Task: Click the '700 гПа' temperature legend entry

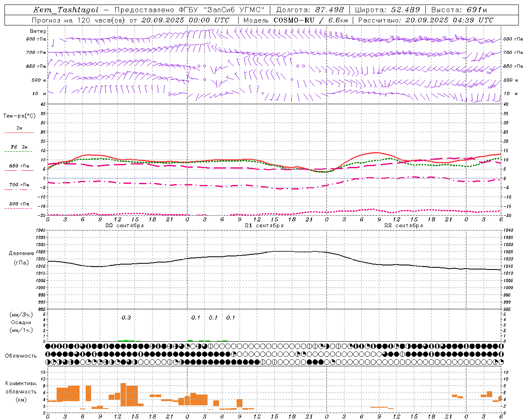Action: click(x=19, y=185)
